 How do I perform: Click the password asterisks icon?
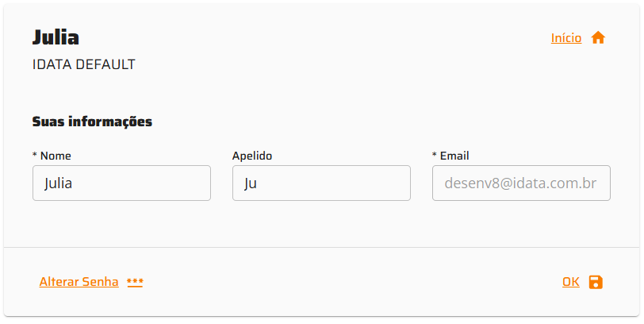click(135, 282)
